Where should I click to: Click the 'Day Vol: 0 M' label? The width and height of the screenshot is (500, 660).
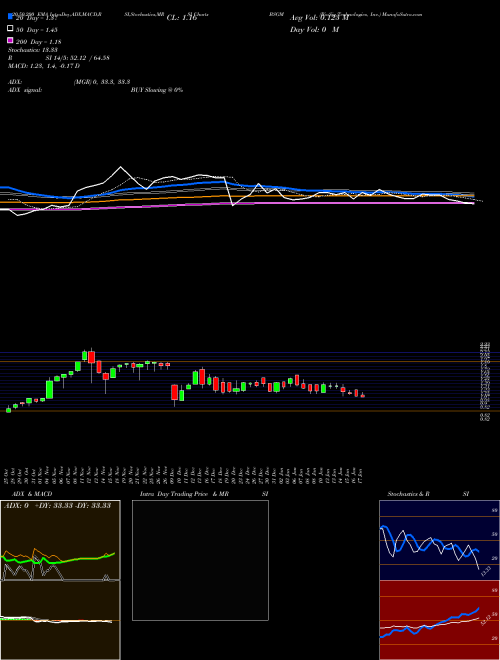[x=314, y=29]
